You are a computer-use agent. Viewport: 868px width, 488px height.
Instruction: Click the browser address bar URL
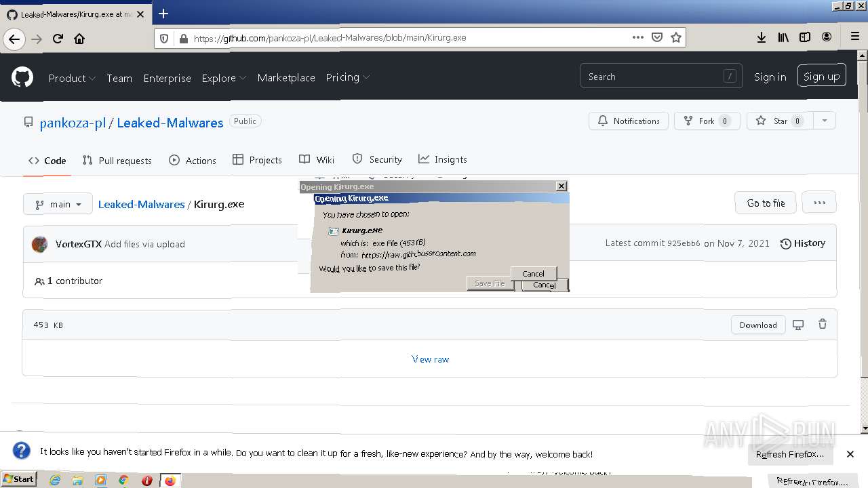[x=330, y=38]
